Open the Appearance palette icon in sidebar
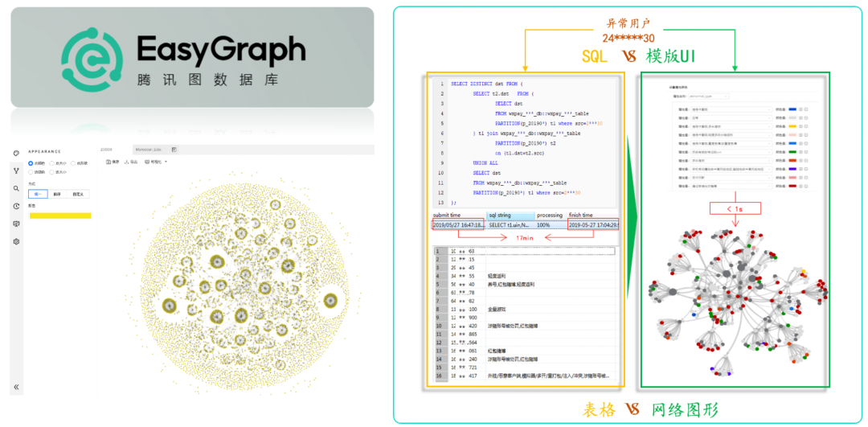 click(x=17, y=153)
